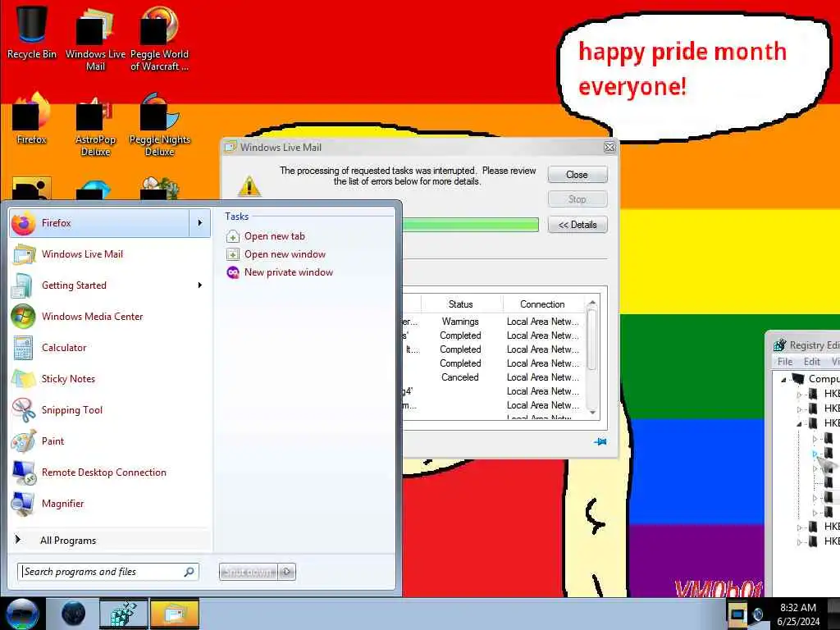Viewport: 840px width, 630px height.
Task: Click the Connection column header
Action: coord(543,304)
